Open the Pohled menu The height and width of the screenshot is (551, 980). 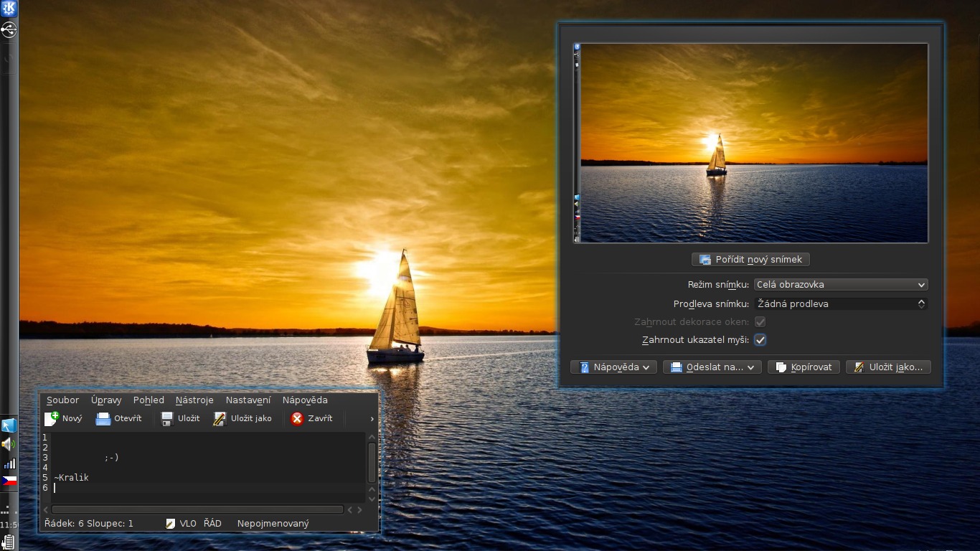click(x=149, y=400)
